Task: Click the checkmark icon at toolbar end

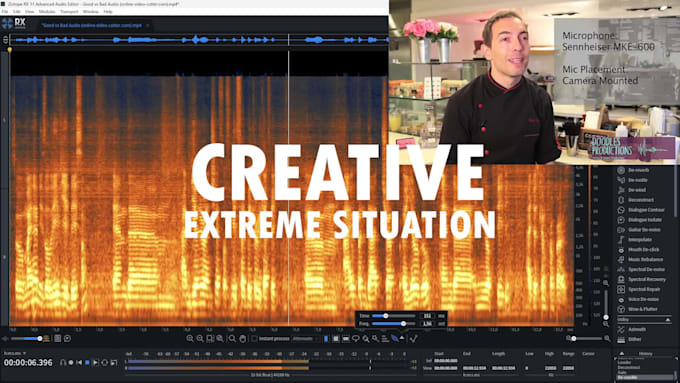Action: point(413,338)
